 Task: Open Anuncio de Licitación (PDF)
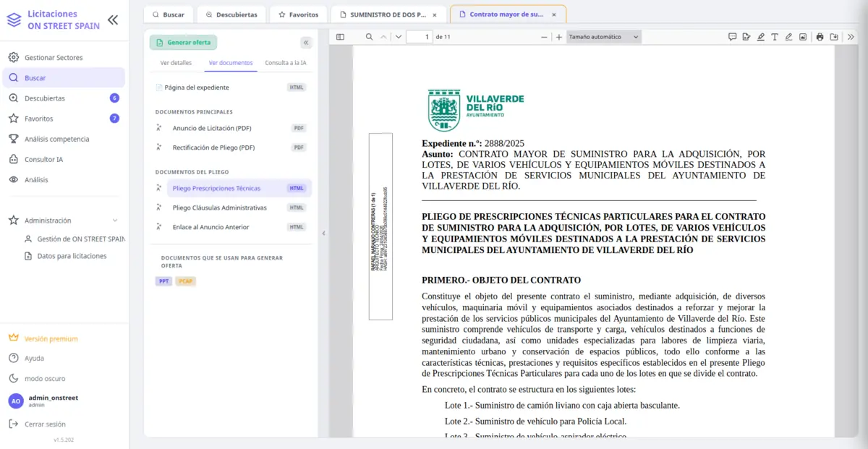(x=212, y=128)
